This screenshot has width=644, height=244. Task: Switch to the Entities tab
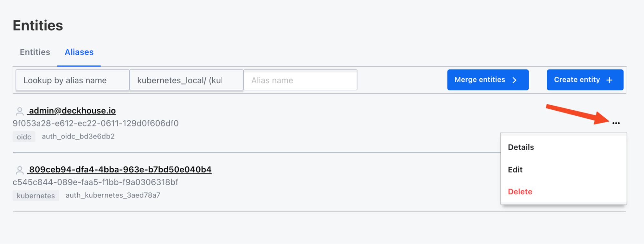[35, 52]
